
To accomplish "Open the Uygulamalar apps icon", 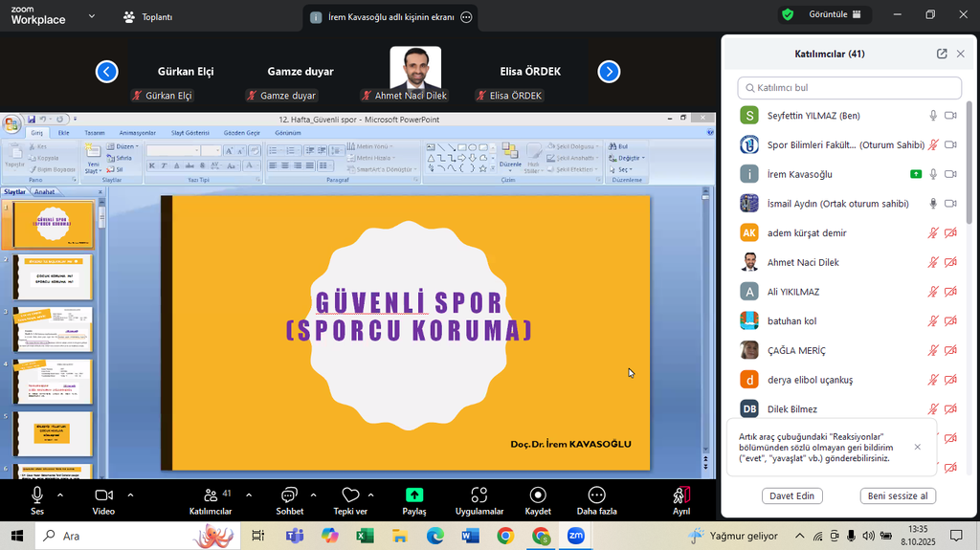I will [x=479, y=495].
